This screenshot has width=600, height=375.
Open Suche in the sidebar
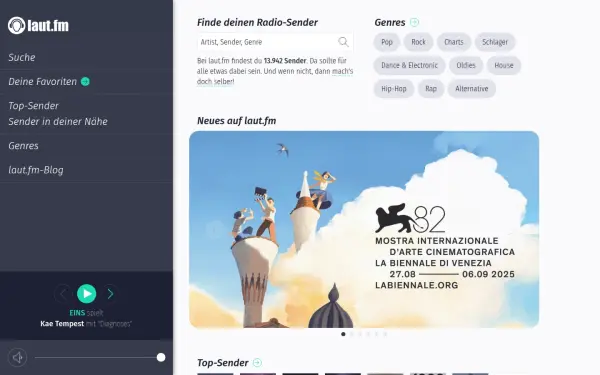22,57
